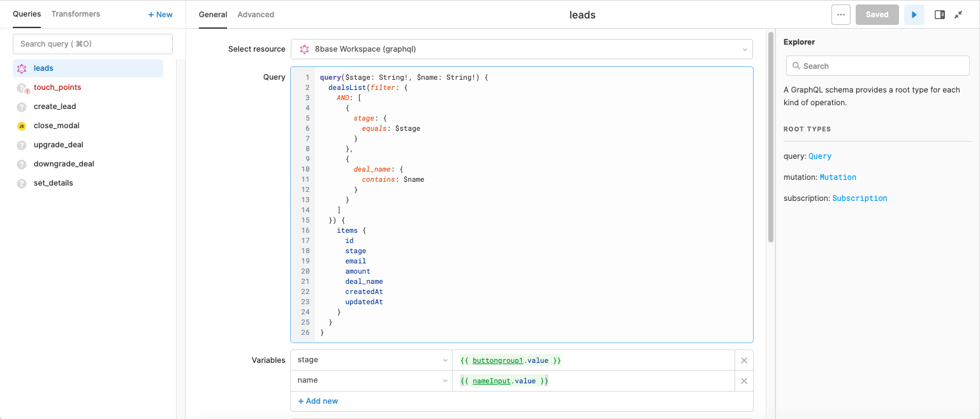
Task: Click the vertical scrollbar of the editor pane
Action: [x=771, y=137]
